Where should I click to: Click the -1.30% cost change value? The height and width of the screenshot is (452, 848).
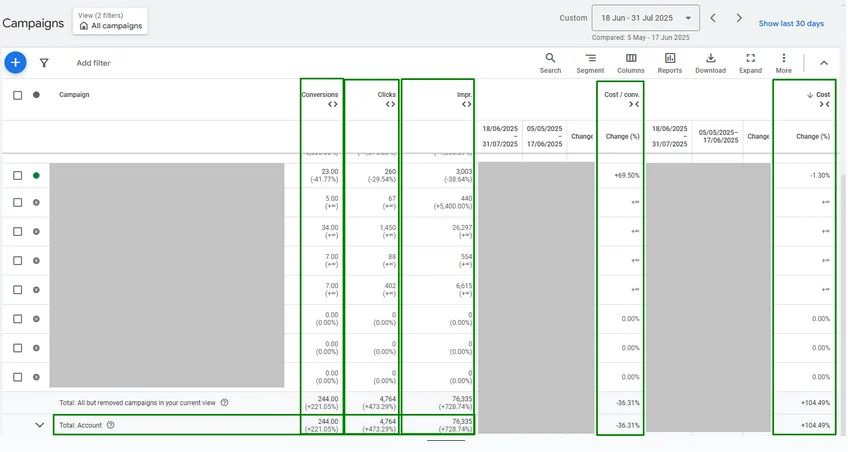[x=820, y=176]
